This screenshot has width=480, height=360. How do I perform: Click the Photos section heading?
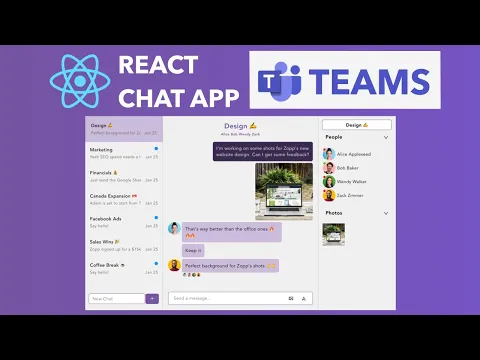[334, 213]
